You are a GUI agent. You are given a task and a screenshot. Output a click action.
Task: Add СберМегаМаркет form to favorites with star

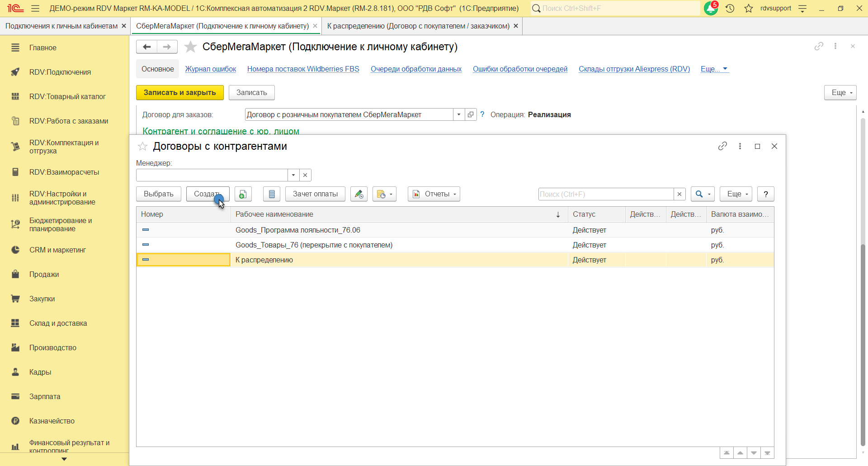[x=191, y=47]
